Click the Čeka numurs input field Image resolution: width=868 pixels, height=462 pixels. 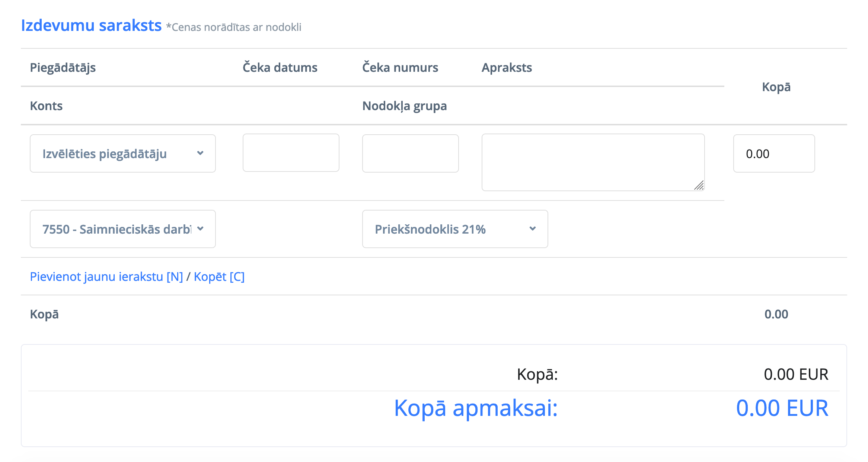(x=410, y=153)
